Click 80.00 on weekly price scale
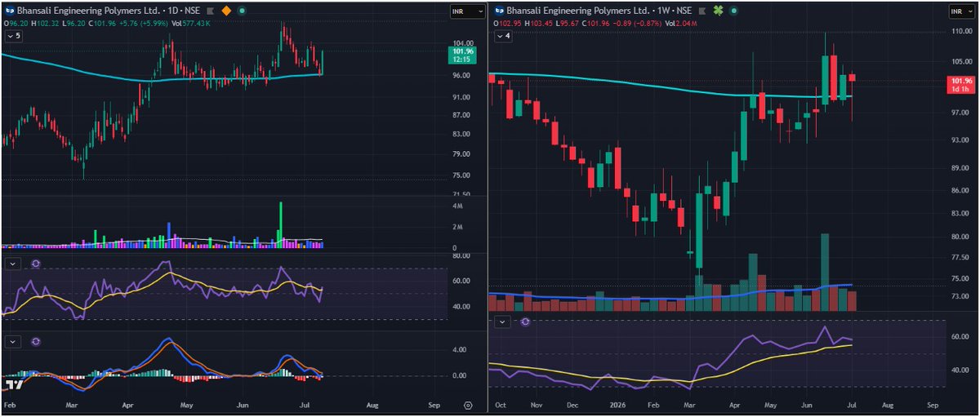 point(960,237)
